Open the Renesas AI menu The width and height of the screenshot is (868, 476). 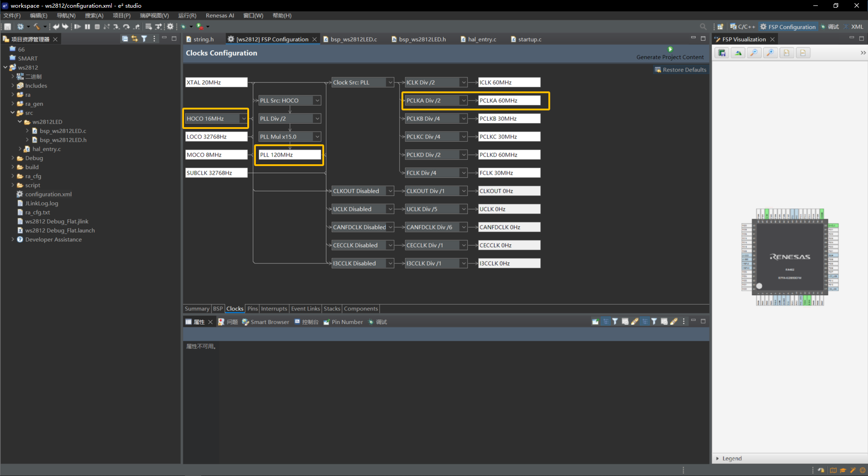pos(220,15)
